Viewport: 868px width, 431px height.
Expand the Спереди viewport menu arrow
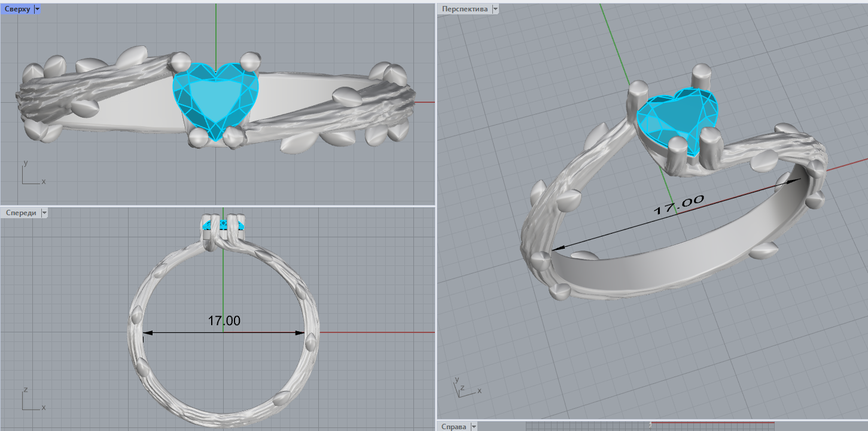point(44,213)
